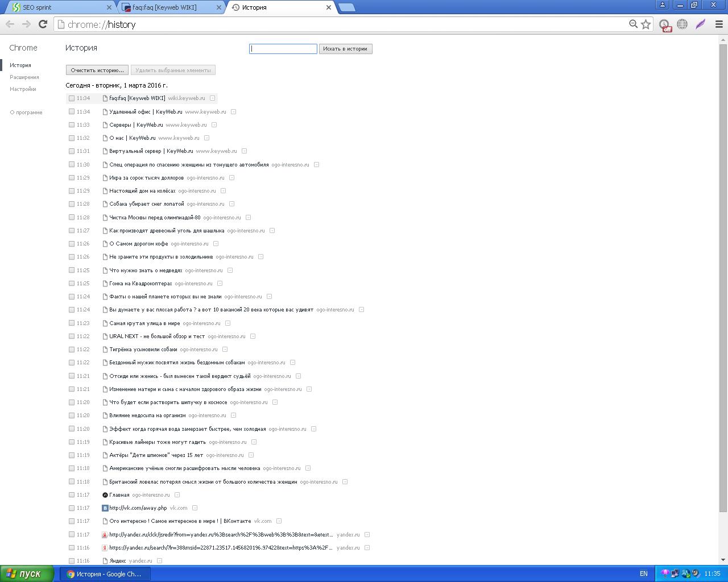
Task: Close the SEO sprint tab
Action: click(109, 7)
